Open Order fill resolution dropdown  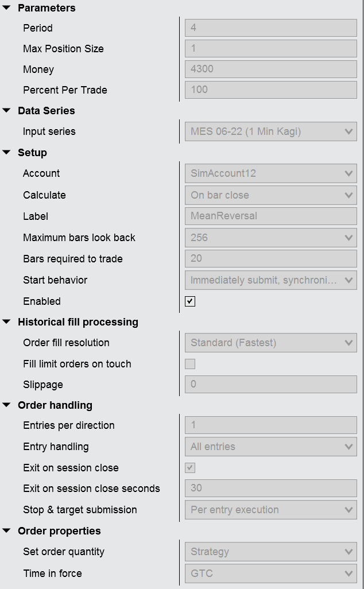270,343
